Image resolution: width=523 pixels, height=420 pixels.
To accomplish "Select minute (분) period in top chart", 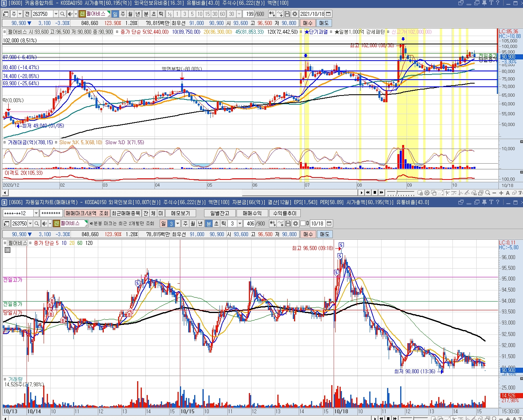I will coord(146,14).
